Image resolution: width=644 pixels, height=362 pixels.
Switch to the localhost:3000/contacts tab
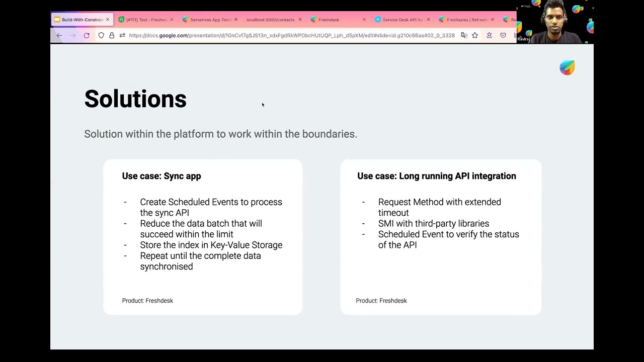(274, 20)
